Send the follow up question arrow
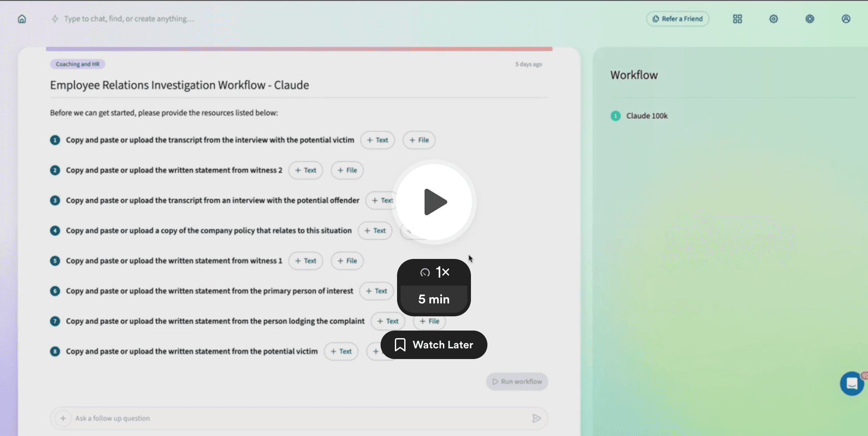This screenshot has width=868, height=436. point(536,418)
